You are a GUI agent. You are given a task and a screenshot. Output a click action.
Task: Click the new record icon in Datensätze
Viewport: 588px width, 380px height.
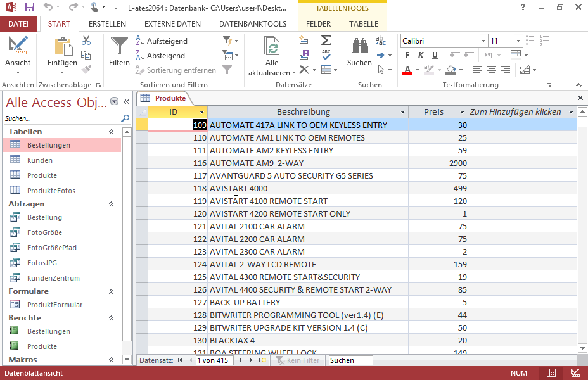point(304,40)
